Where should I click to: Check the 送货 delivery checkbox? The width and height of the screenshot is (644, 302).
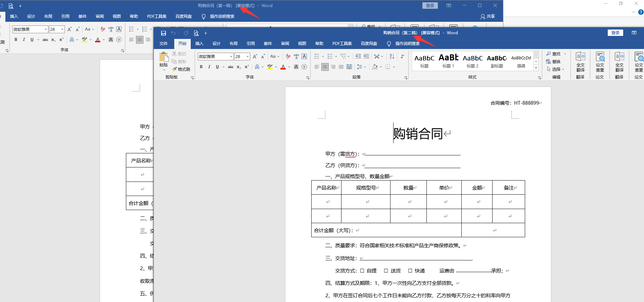point(386,270)
